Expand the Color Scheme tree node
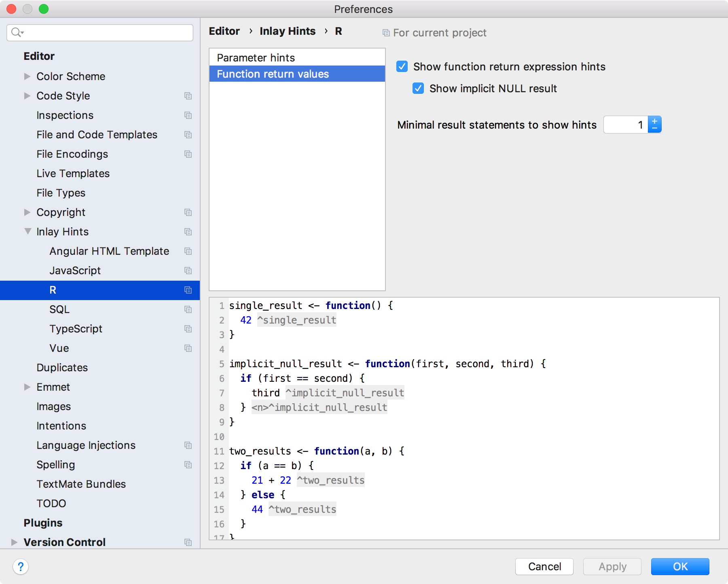This screenshot has height=584, width=728. pyautogui.click(x=27, y=76)
